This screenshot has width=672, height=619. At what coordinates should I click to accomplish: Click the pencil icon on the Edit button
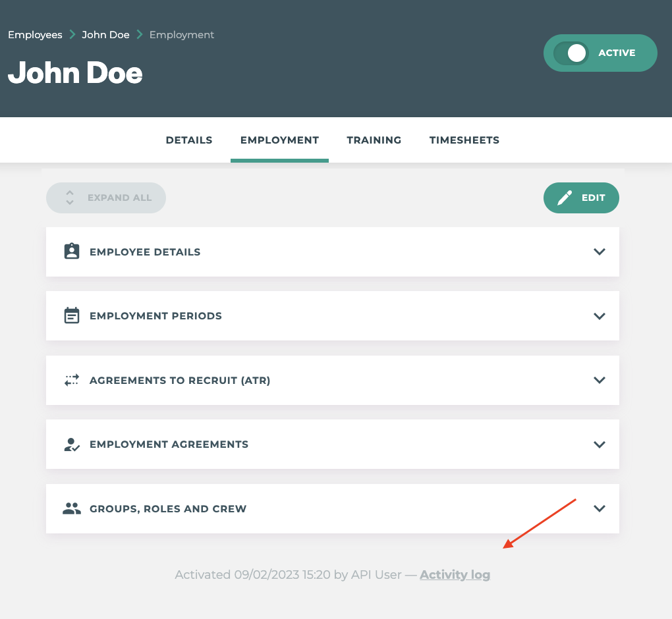[x=565, y=197]
